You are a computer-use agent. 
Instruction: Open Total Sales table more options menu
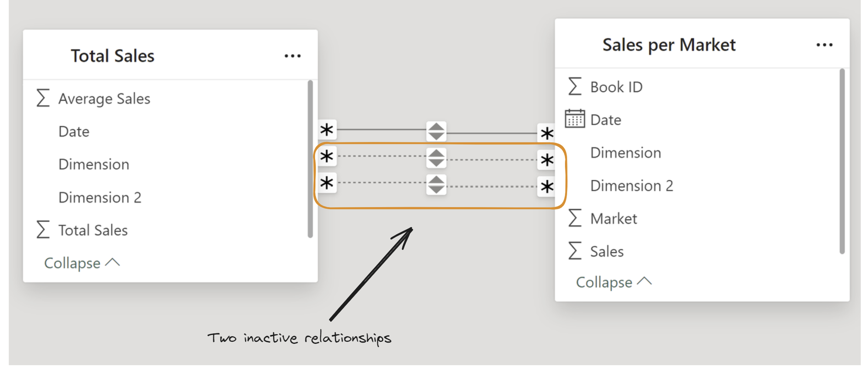point(293,56)
